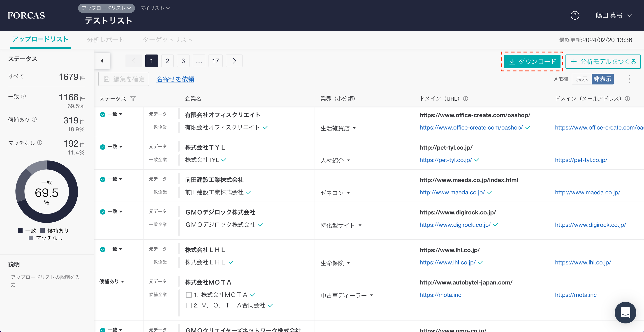The image size is (644, 332).
Task: Go to next page arrow
Action: (234, 61)
